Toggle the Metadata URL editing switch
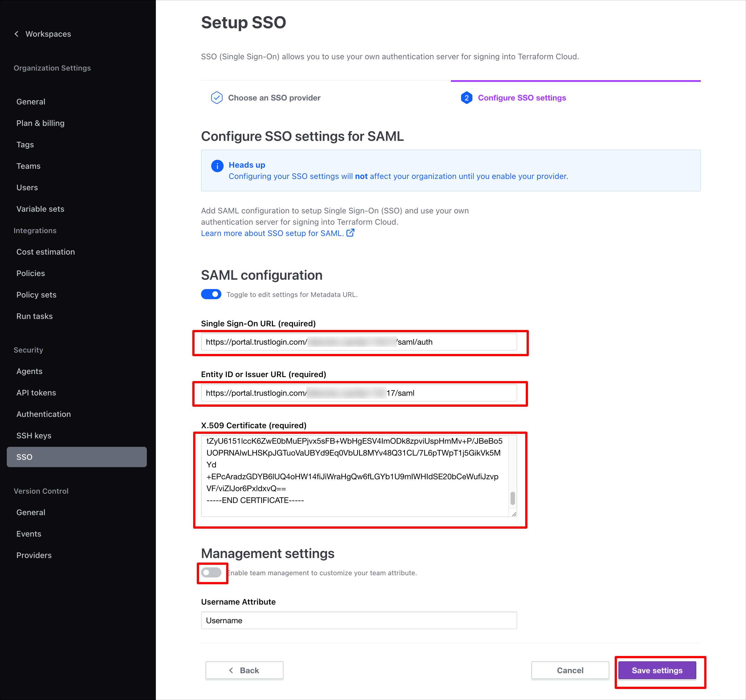 (211, 294)
